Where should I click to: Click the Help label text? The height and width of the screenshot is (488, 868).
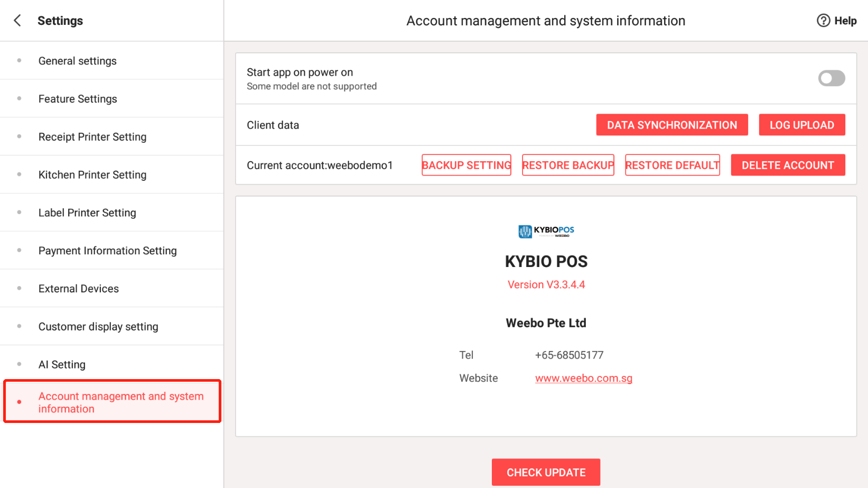tap(845, 21)
